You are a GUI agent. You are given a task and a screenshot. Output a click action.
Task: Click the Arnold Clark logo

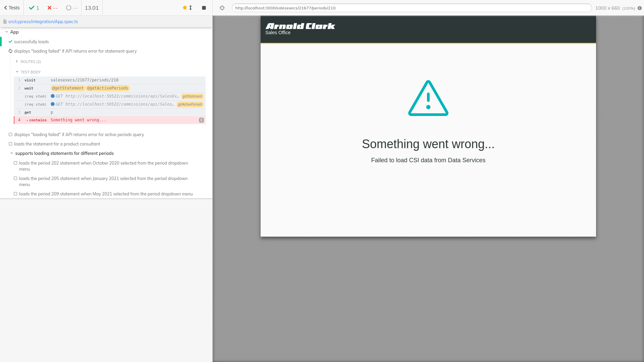click(x=300, y=26)
